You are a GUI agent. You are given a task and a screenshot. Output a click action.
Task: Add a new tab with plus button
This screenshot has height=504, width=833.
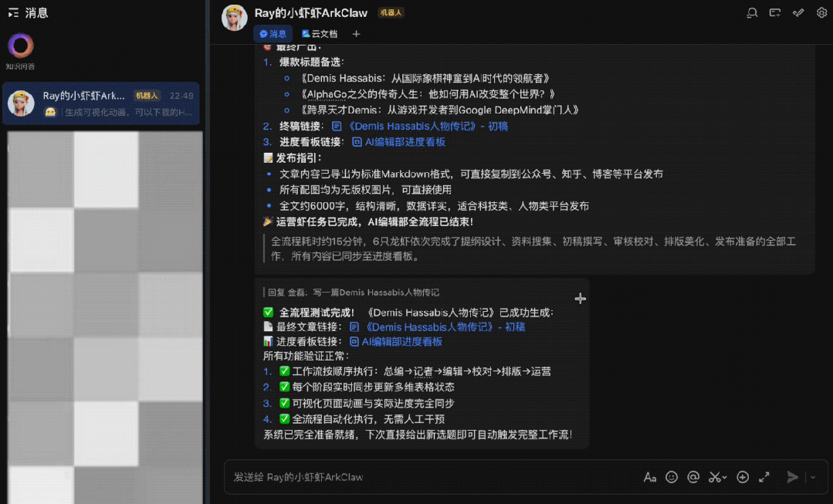click(356, 34)
